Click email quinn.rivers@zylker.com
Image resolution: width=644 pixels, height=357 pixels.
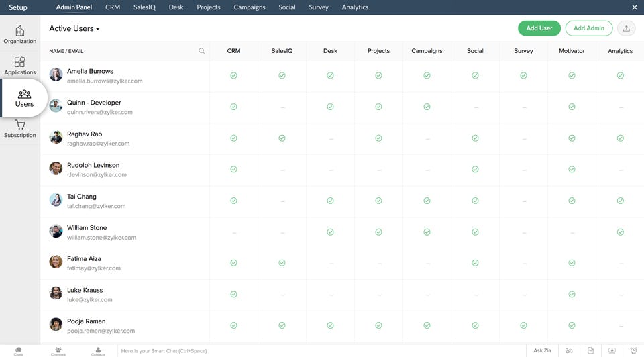100,112
